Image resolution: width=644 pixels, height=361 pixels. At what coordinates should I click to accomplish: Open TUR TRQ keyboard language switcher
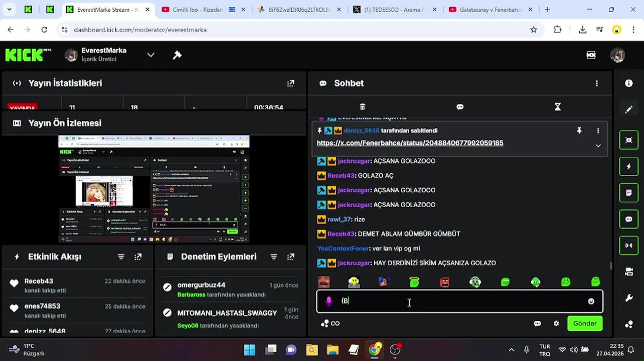[x=544, y=350]
